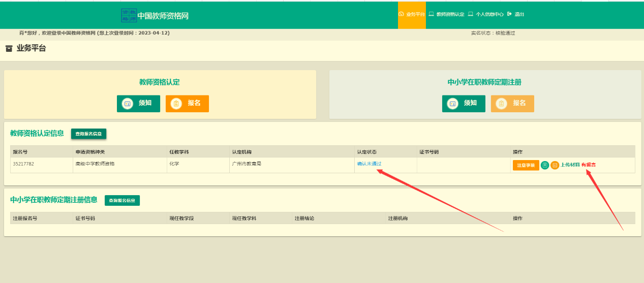
Task: Click the 业务平台 archive icon in page heading
Action: click(9, 49)
